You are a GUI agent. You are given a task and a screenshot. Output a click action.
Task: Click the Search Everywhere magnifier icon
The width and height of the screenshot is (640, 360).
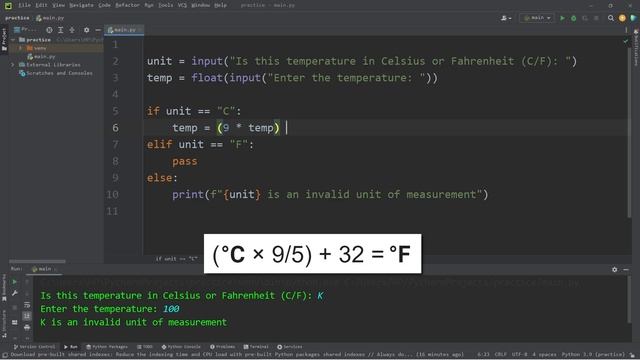611,18
